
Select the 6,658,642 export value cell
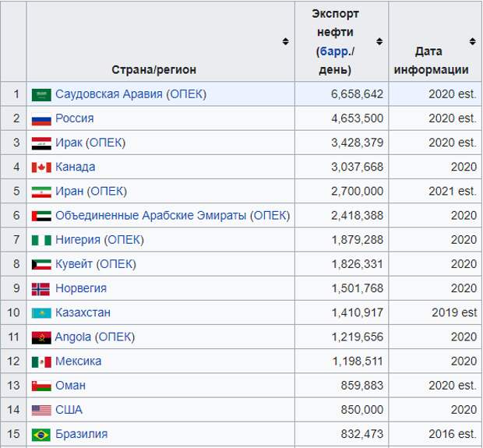tap(342, 94)
